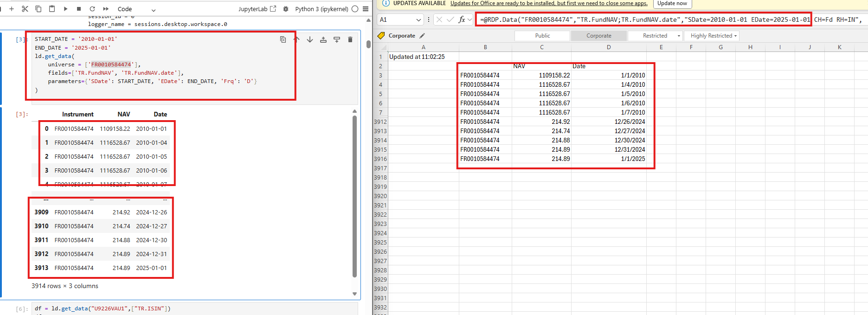
Task: Cut the selected cell with scissors icon
Action: click(25, 9)
